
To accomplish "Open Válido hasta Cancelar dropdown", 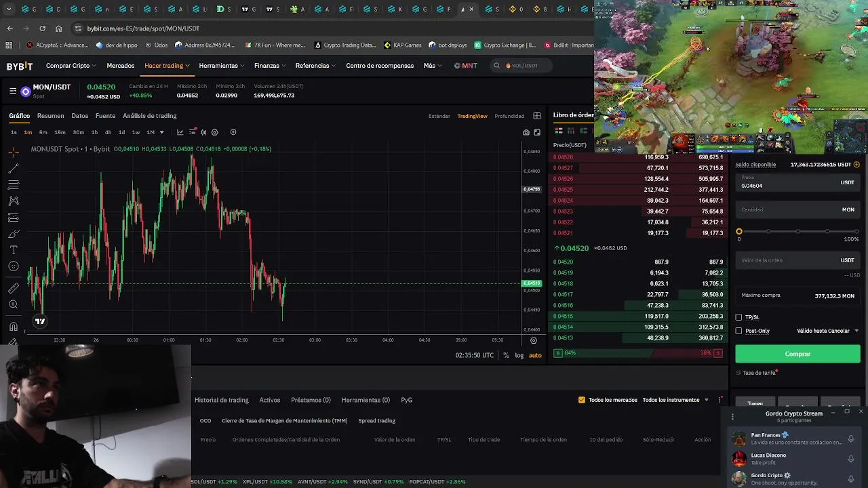I will [828, 331].
